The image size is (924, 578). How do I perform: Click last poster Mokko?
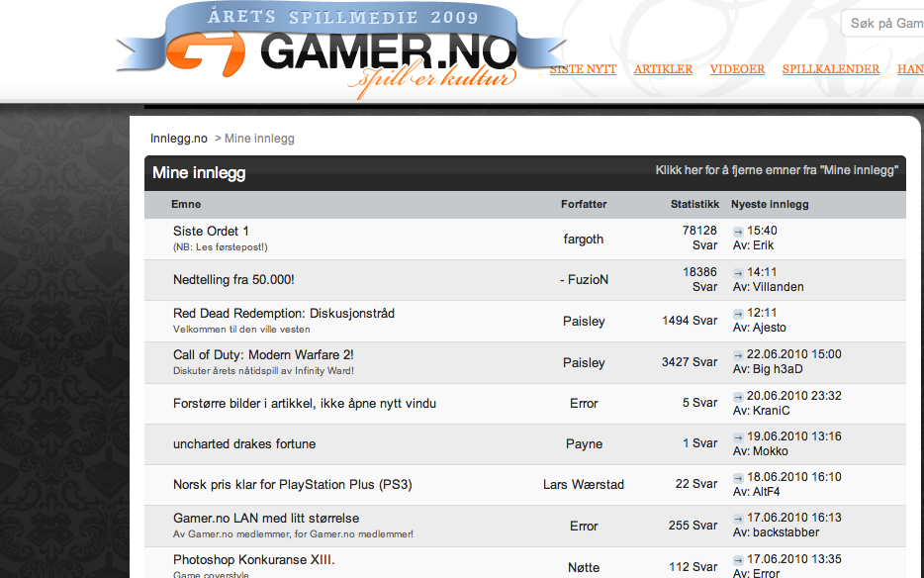[770, 451]
